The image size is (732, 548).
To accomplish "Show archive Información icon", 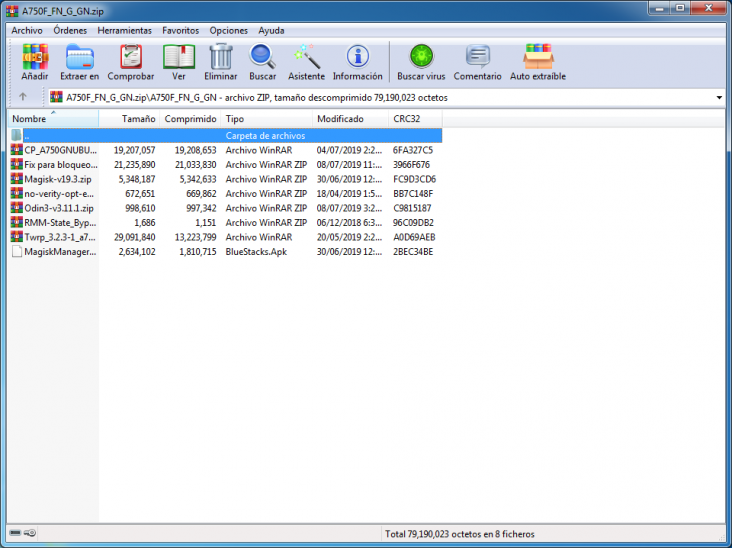I will [358, 56].
